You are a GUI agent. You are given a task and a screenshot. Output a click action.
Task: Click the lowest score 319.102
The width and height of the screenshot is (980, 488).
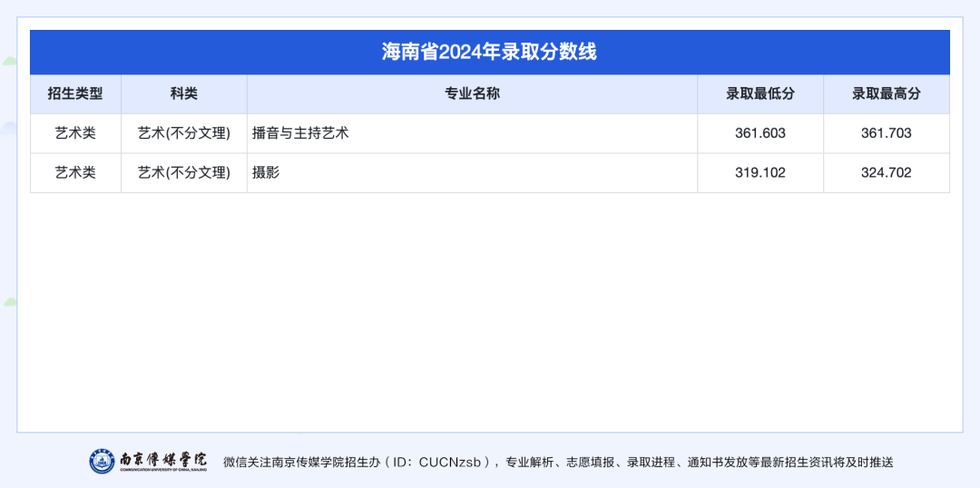[x=760, y=172]
